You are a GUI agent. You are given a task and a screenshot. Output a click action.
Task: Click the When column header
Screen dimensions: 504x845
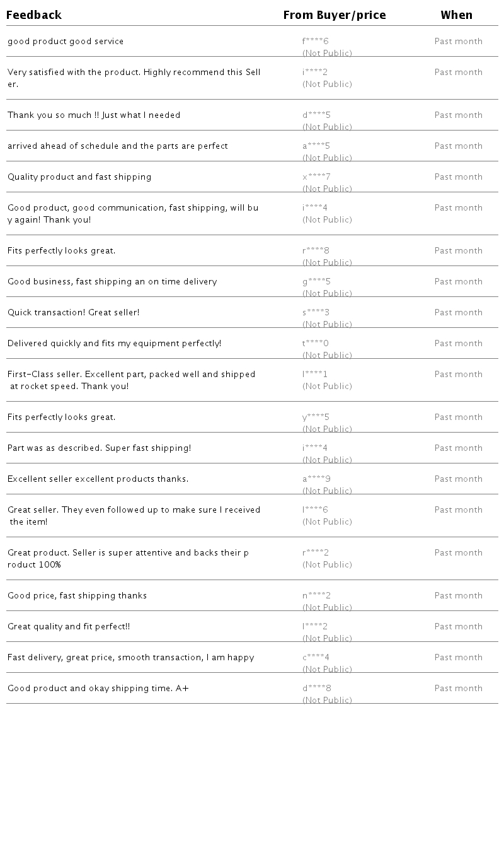(x=456, y=15)
